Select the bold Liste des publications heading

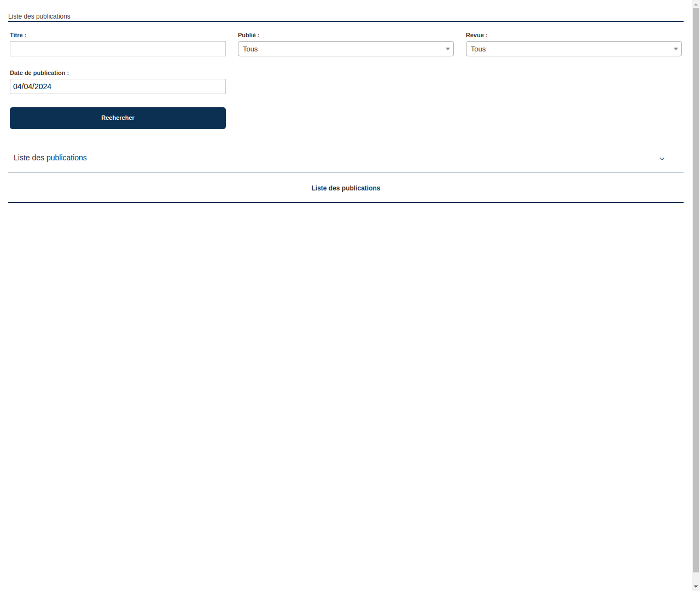(346, 188)
